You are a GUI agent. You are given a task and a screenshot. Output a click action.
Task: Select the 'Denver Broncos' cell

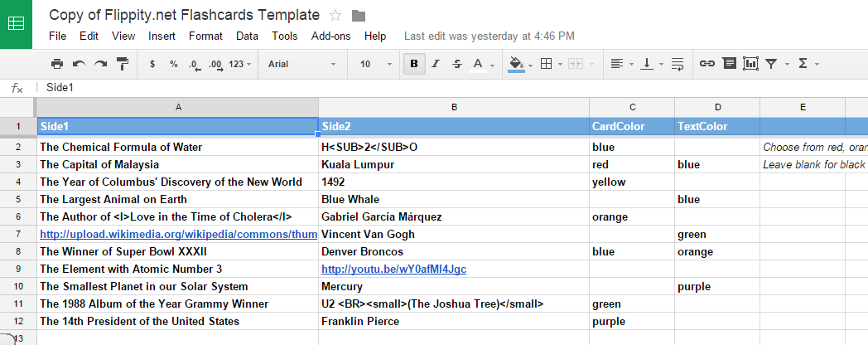(x=454, y=252)
